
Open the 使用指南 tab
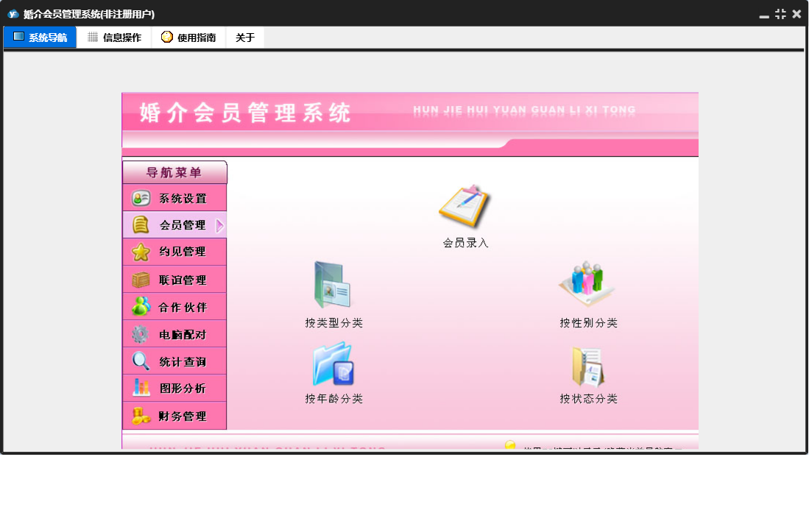pos(189,37)
